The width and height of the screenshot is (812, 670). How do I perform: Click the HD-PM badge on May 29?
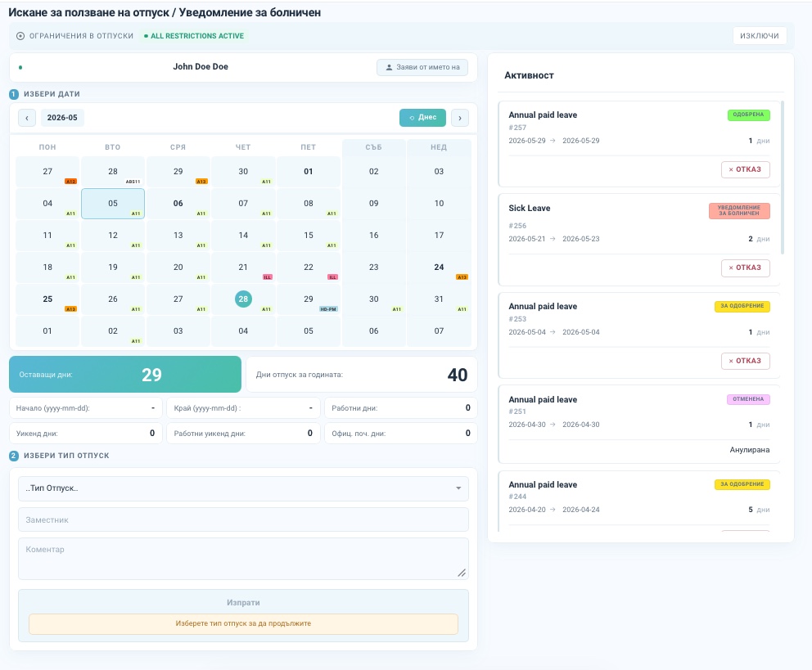328,309
